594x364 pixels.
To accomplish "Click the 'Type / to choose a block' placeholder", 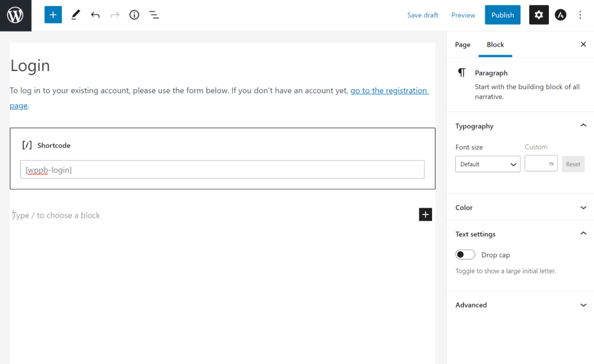I will 57,215.
